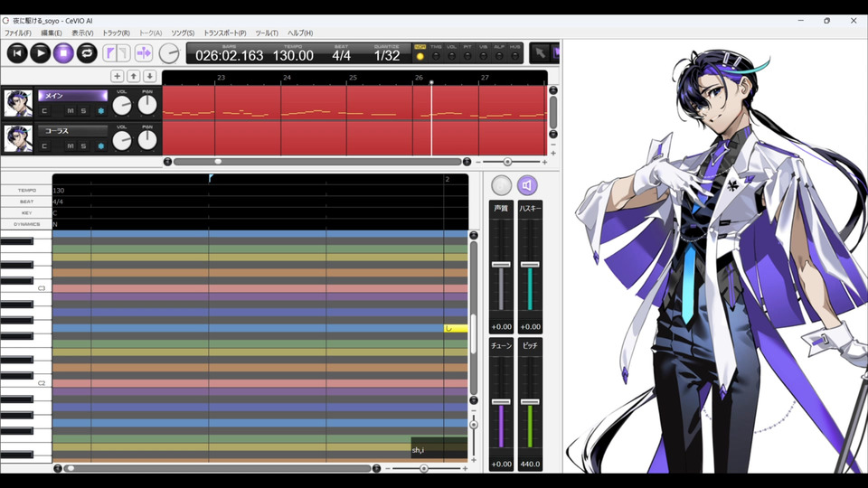Toggle the snowflake freeze on メイン track
The image size is (868, 488).
click(100, 111)
